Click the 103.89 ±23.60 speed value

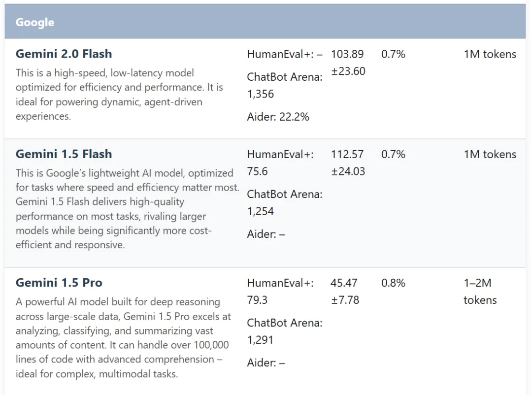point(348,63)
